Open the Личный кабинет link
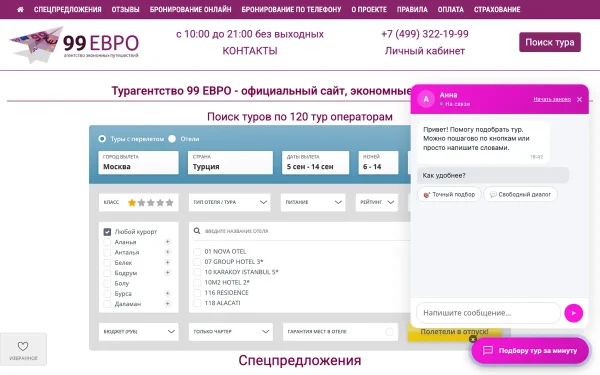Screen dimensions: 600x375 pyautogui.click(x=425, y=51)
